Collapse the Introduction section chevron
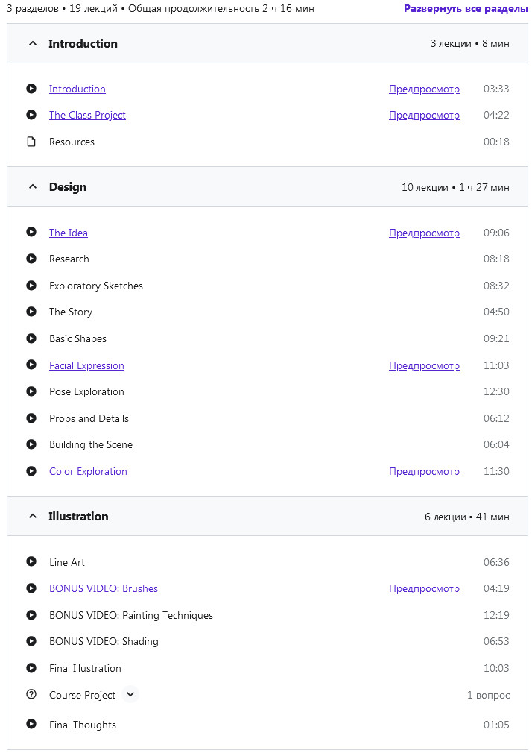Image resolution: width=532 pixels, height=756 pixels. pos(32,44)
